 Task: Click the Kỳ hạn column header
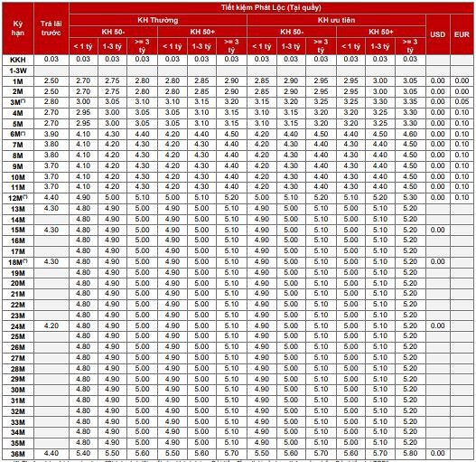point(18,28)
